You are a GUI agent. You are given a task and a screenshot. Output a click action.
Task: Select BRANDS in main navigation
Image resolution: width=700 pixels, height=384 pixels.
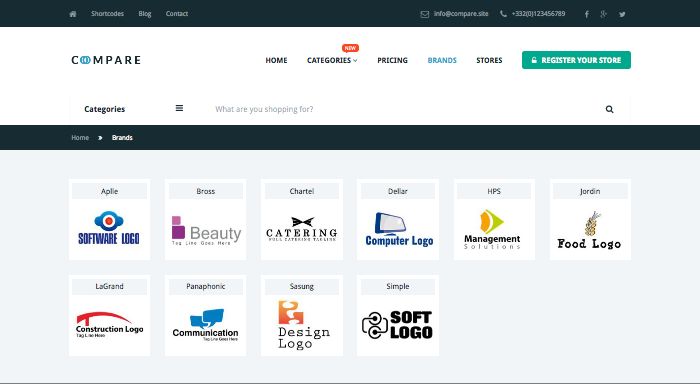[442, 60]
